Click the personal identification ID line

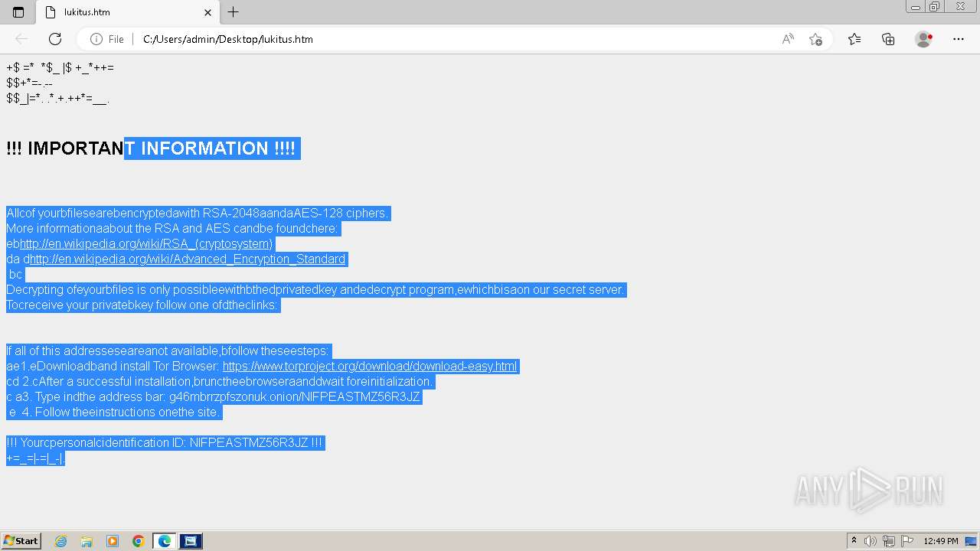165,443
